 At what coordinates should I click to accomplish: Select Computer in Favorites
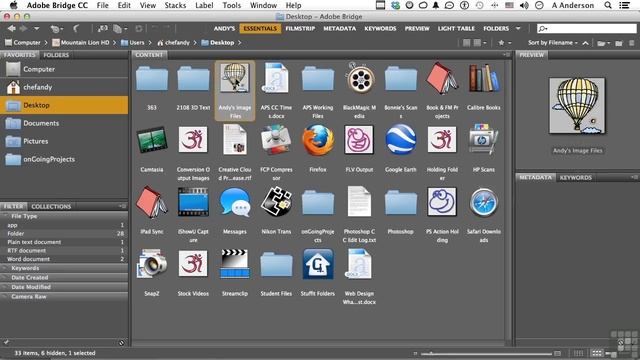[64, 69]
